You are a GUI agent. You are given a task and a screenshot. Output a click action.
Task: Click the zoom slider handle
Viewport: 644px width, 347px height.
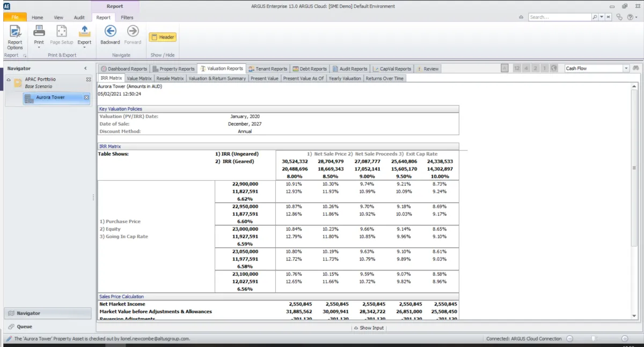pos(592,339)
